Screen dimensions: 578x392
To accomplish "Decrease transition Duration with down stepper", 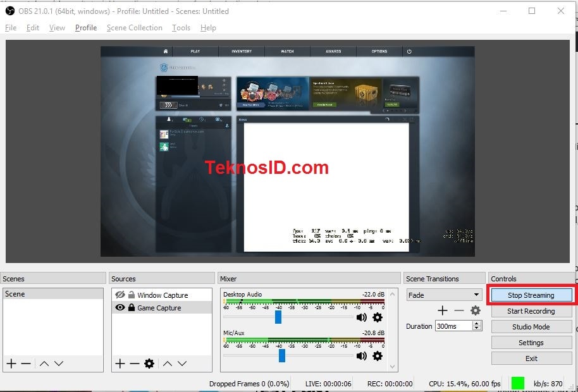I will [x=477, y=328].
